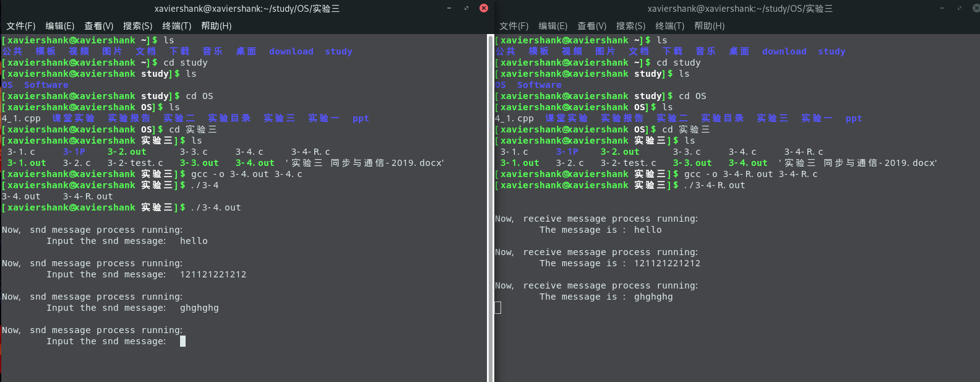Screen dimensions: 980x382
Task: Open 终端(T) menu in left terminal
Action: pyautogui.click(x=176, y=26)
